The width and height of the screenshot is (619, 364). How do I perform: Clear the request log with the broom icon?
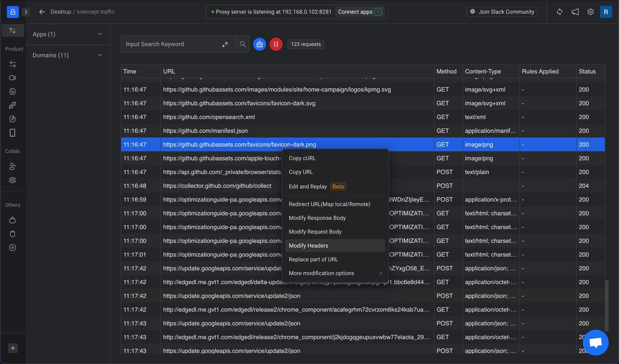(259, 44)
